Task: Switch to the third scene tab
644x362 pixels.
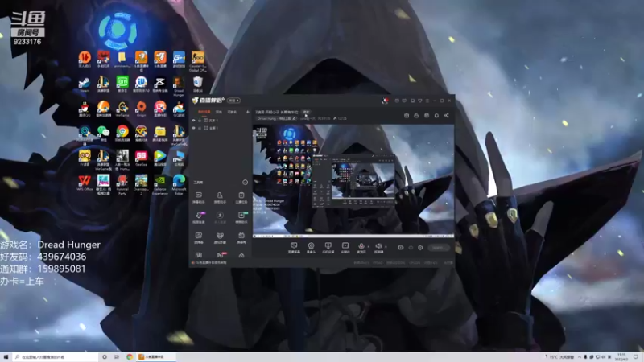Action: (232, 112)
